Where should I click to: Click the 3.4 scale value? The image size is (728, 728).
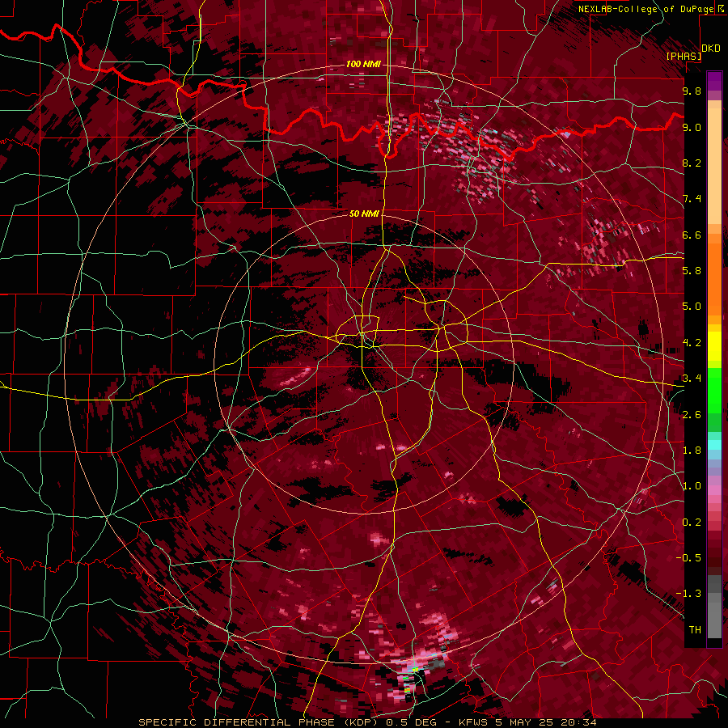click(692, 379)
